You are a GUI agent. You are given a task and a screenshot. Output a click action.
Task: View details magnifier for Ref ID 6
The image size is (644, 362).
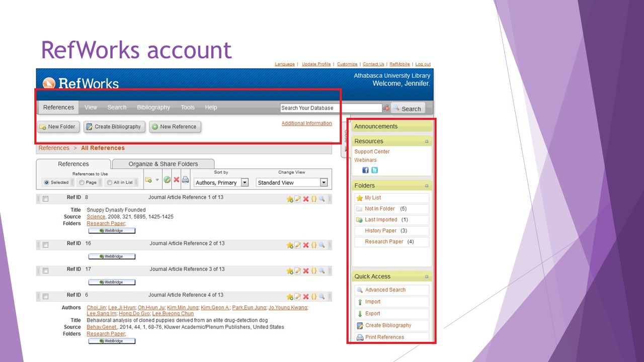(322, 297)
